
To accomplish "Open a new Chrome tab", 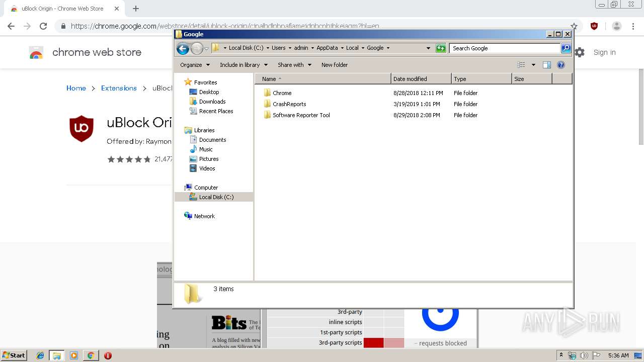I will (x=136, y=9).
